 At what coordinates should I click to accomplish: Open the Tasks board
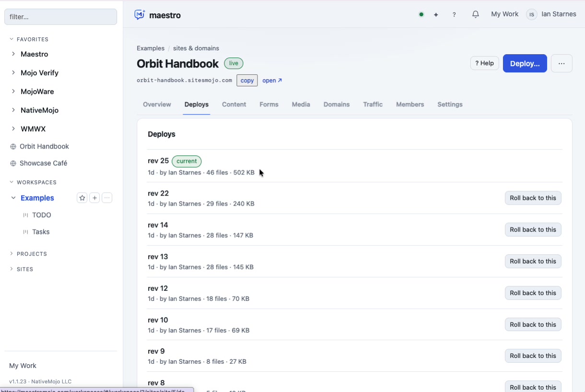(41, 232)
